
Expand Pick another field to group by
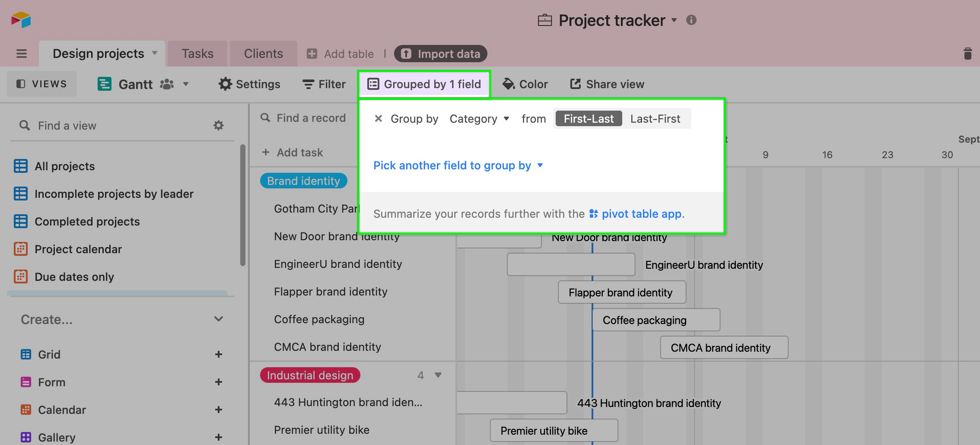(x=458, y=165)
